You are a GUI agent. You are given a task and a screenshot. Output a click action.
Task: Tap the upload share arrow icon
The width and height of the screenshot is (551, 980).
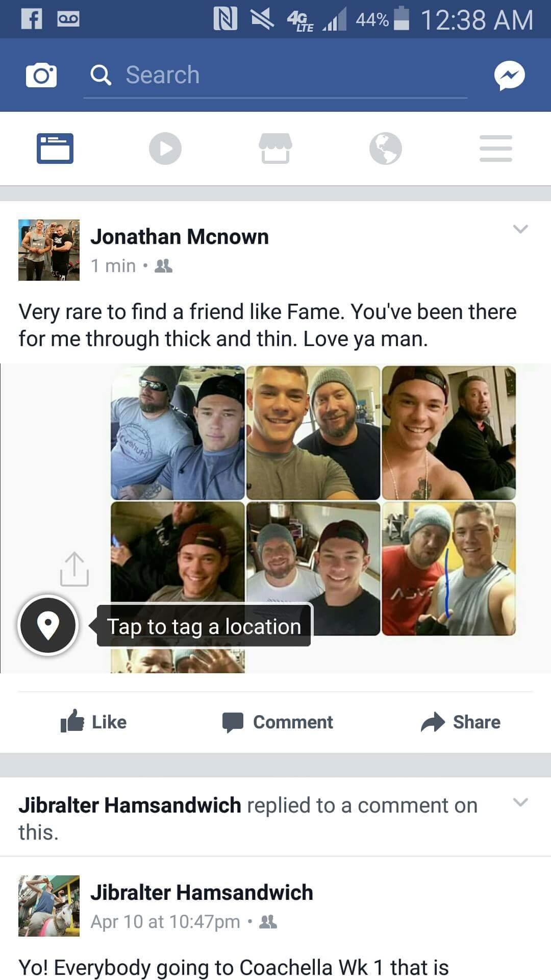(x=74, y=569)
